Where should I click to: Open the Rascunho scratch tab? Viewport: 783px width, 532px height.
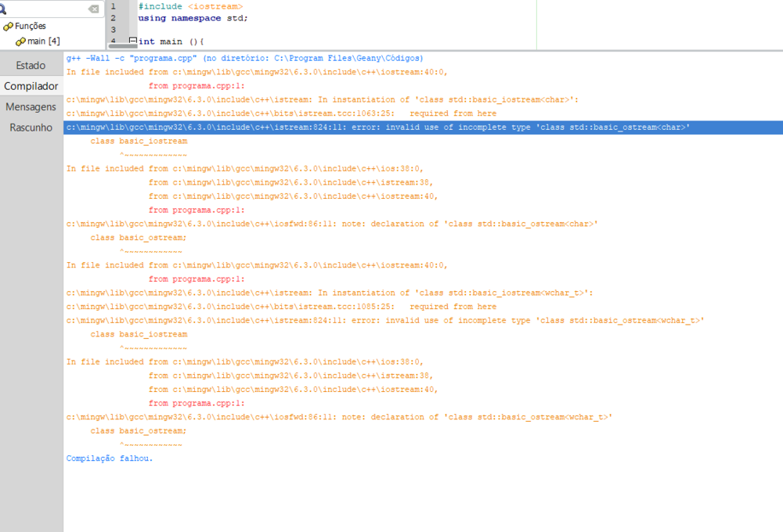pos(31,127)
